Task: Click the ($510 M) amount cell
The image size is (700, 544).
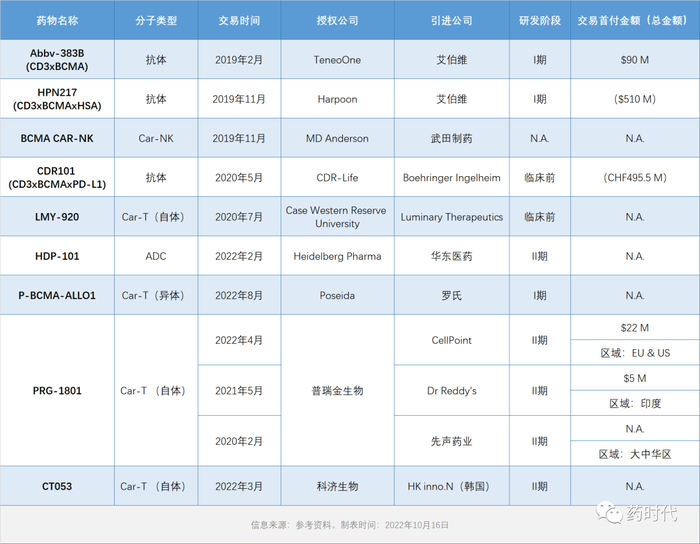Action: coord(635,99)
